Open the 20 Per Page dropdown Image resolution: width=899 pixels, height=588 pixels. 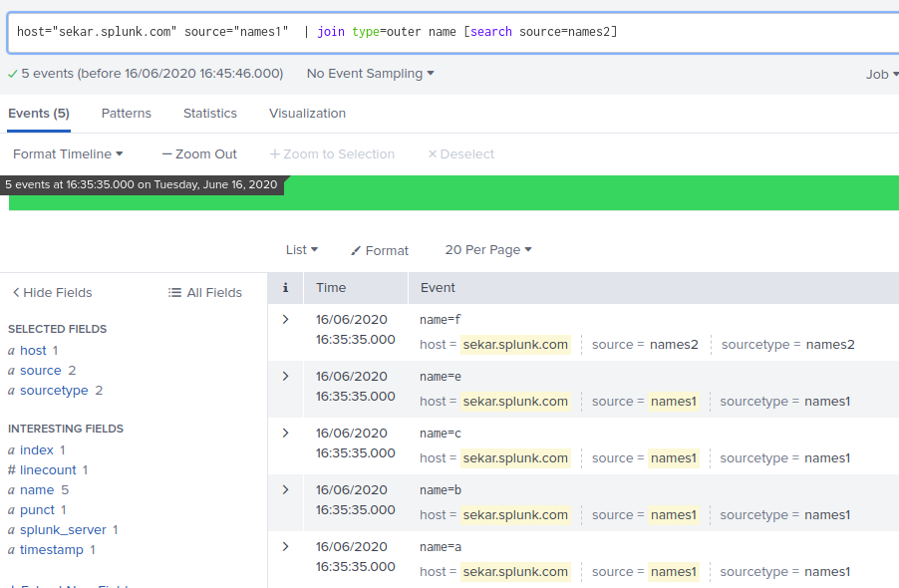click(x=488, y=250)
